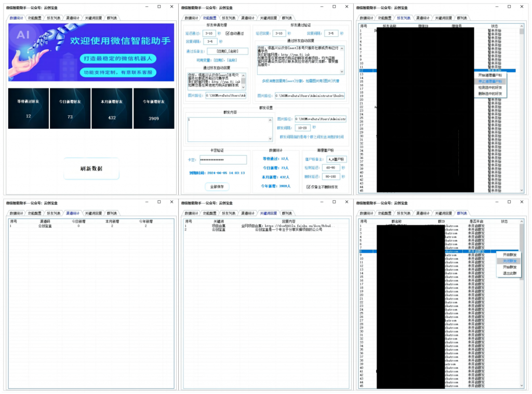Screen dimensions: 532x394
Task: Click 检测选中的好友 menu entry
Action: click(490, 88)
